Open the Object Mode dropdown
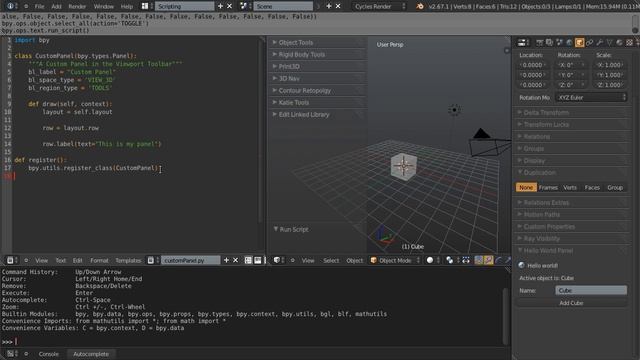This screenshot has width=640, height=360. 395,260
